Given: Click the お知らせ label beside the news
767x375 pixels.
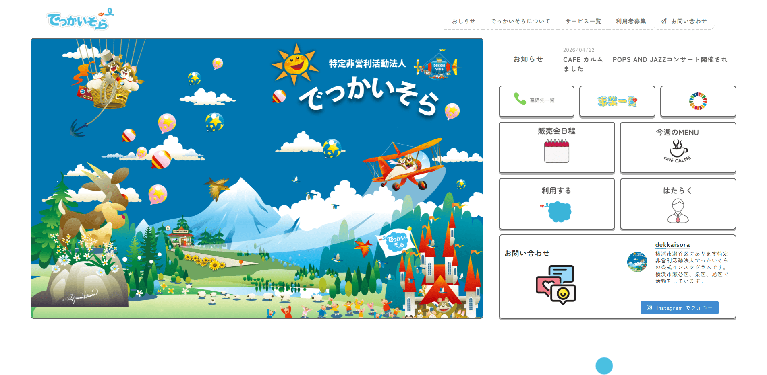Looking at the screenshot, I should (x=528, y=60).
